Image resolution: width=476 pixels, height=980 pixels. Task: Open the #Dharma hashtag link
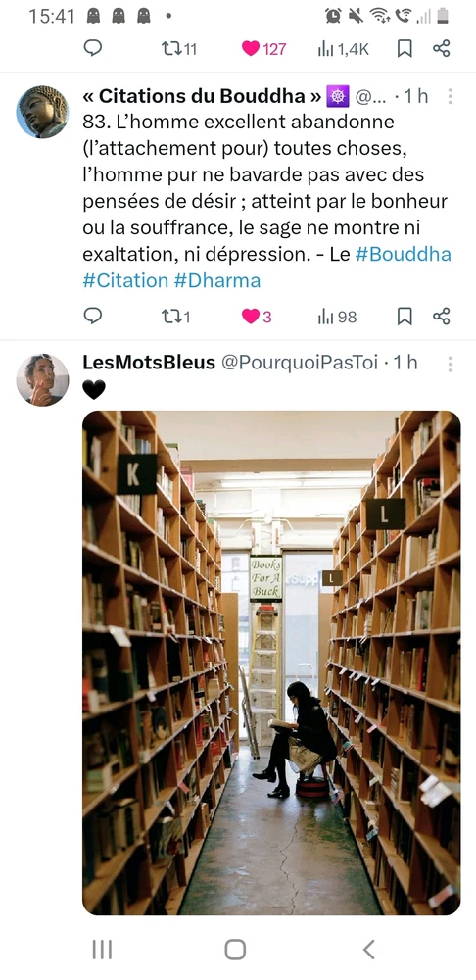(x=216, y=280)
